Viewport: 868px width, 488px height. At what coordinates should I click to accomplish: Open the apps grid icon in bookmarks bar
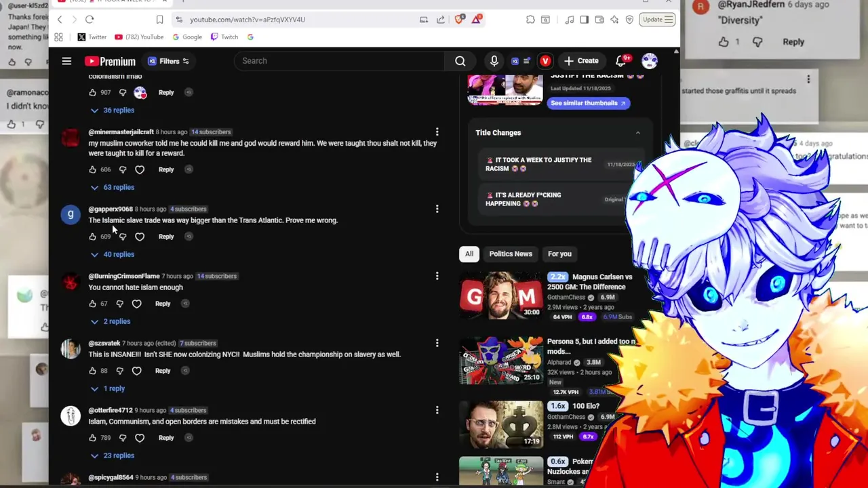tap(59, 37)
